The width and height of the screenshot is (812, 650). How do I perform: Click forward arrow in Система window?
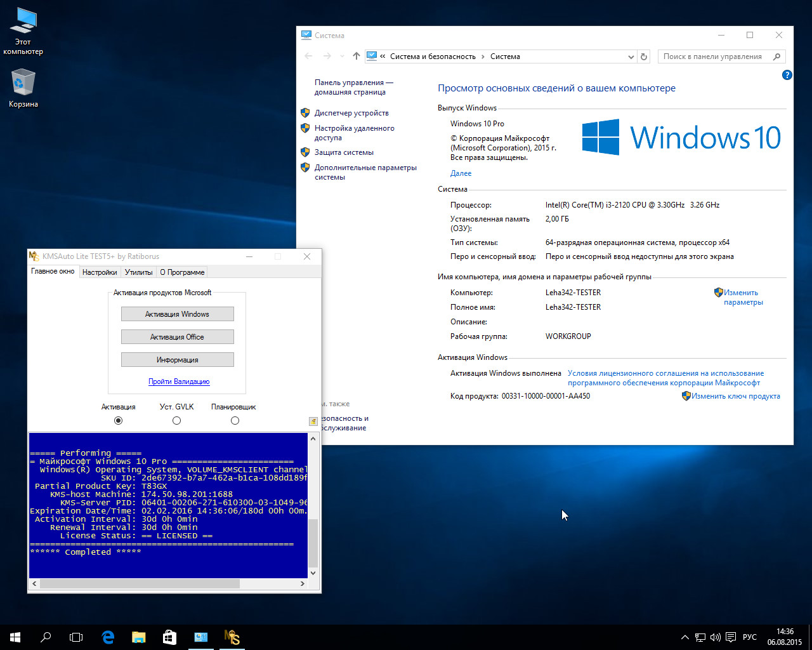tap(327, 56)
